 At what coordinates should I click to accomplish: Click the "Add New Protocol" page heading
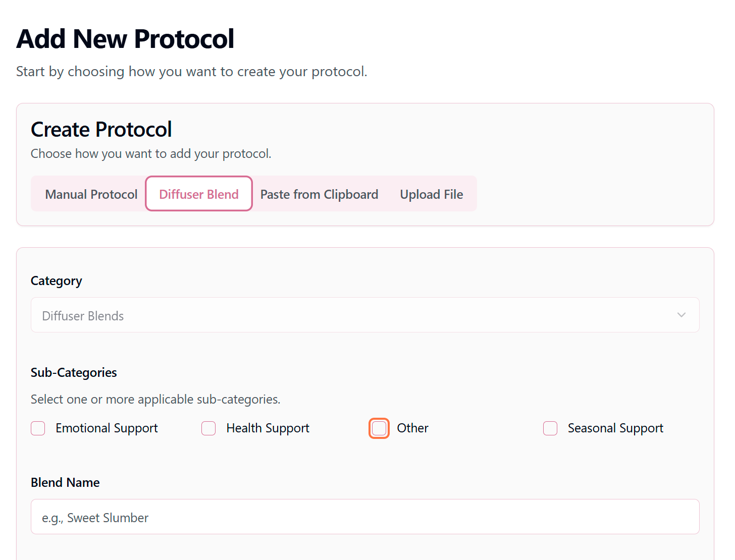(125, 39)
